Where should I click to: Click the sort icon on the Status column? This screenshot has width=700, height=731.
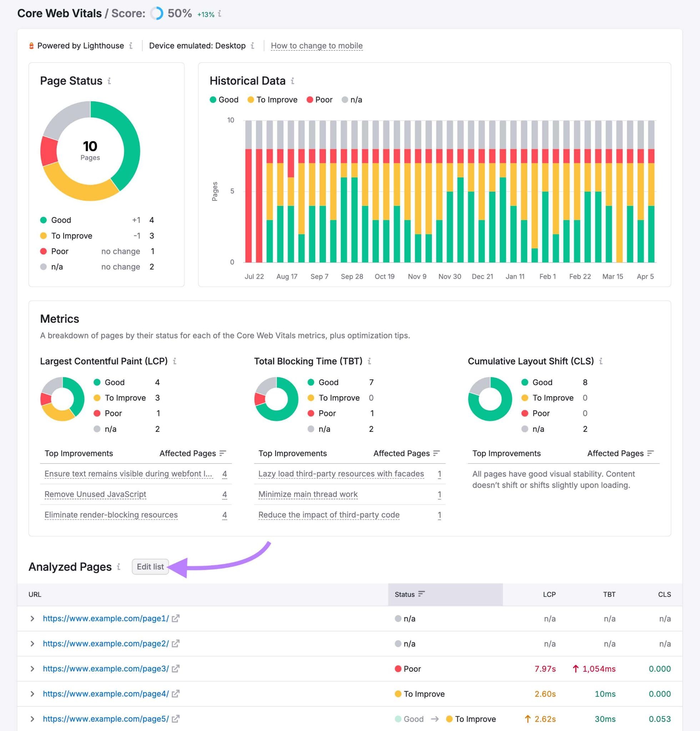tap(422, 594)
